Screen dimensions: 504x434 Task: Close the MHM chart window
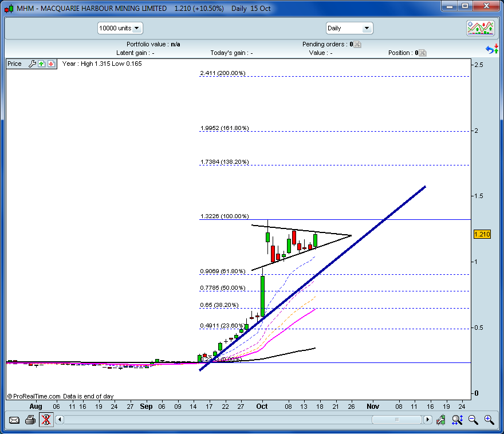486,6
